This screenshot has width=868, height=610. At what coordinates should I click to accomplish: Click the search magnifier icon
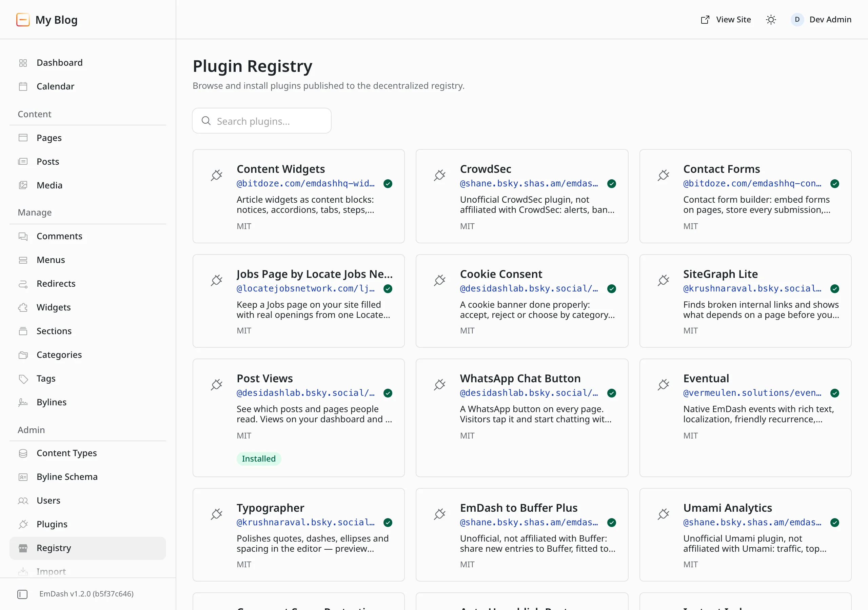206,121
